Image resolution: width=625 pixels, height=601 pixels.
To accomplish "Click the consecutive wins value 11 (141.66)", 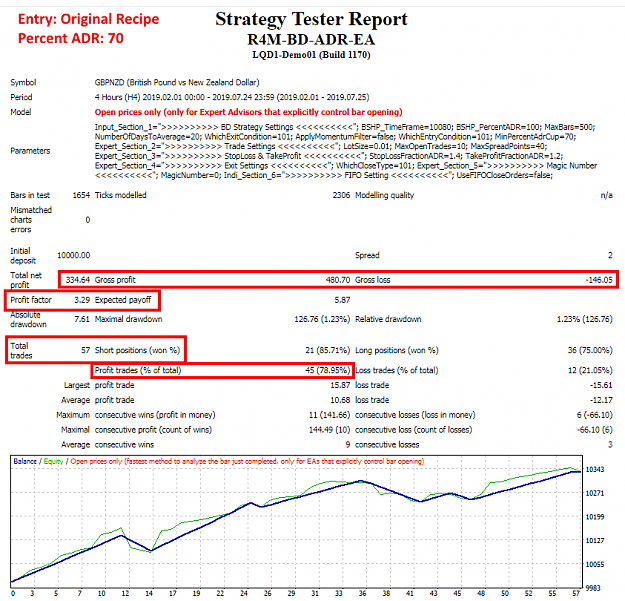I will [x=330, y=415].
